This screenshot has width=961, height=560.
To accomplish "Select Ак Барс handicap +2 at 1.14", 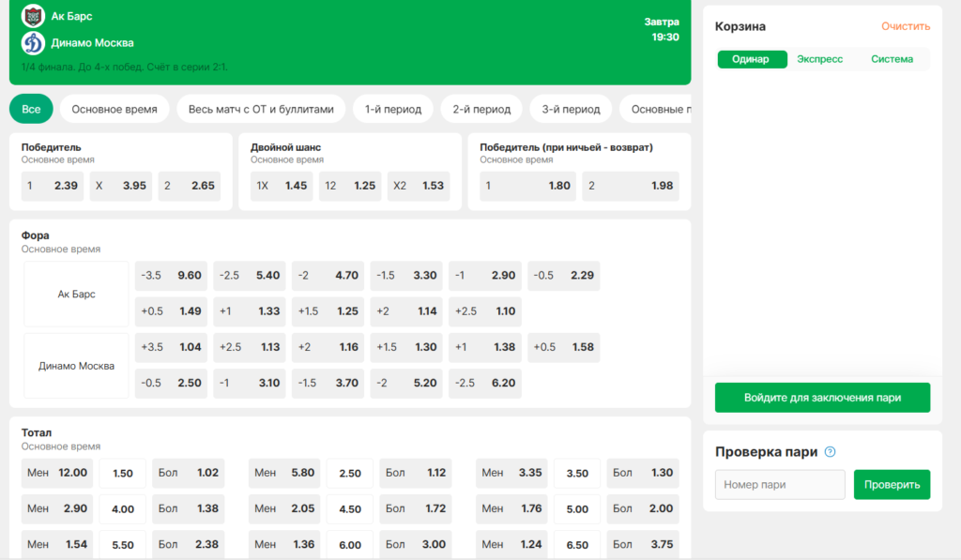I will tap(406, 311).
